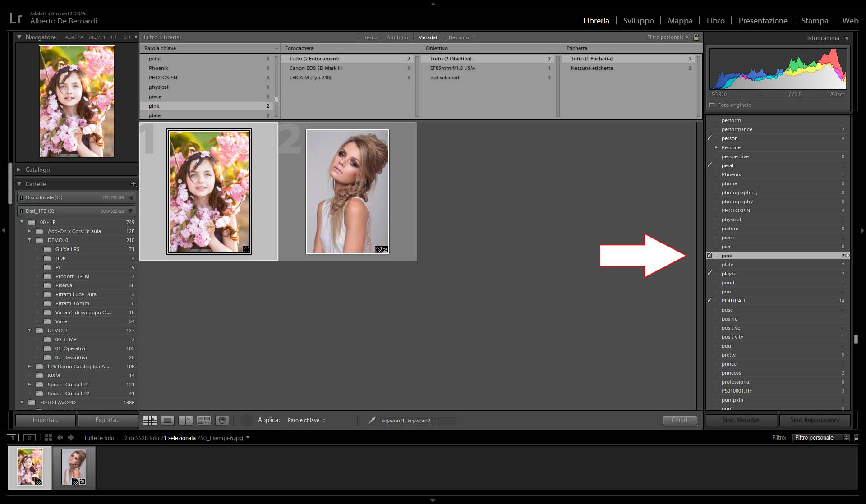The width and height of the screenshot is (866, 504).
Task: Click the filter lock icon
Action: point(696,37)
